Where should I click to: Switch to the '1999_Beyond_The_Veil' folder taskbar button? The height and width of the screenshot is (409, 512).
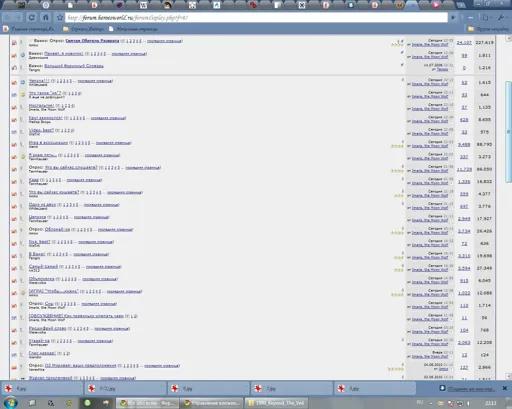[x=276, y=403]
